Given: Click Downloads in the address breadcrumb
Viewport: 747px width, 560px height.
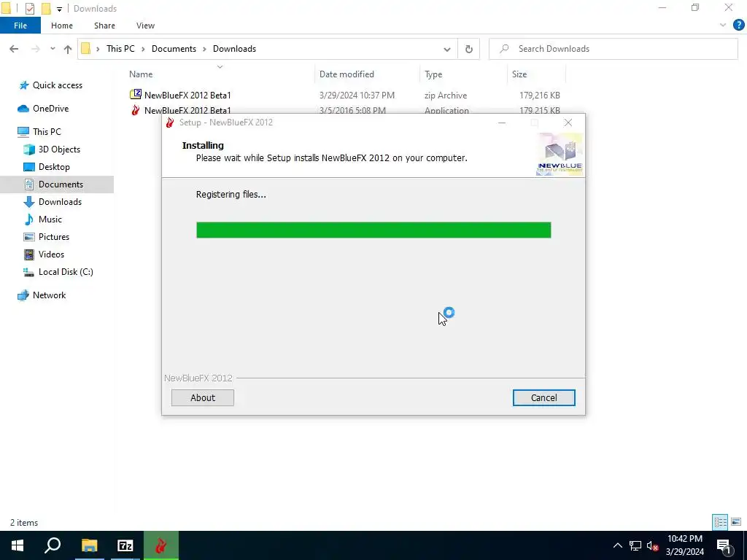Looking at the screenshot, I should pos(234,49).
